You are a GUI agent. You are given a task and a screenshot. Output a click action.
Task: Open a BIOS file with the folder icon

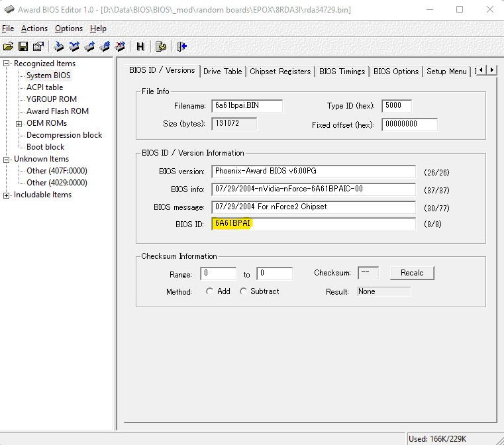pos(8,46)
